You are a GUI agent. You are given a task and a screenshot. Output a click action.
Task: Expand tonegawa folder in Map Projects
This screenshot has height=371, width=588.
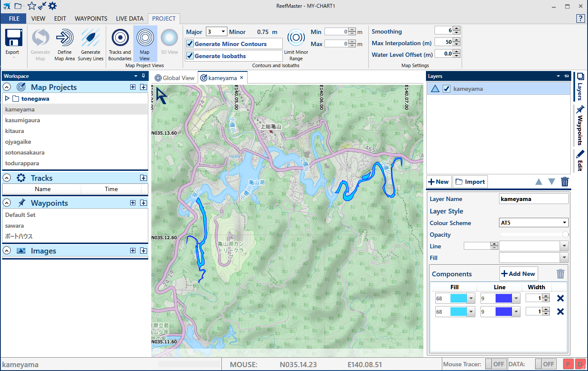(7, 99)
